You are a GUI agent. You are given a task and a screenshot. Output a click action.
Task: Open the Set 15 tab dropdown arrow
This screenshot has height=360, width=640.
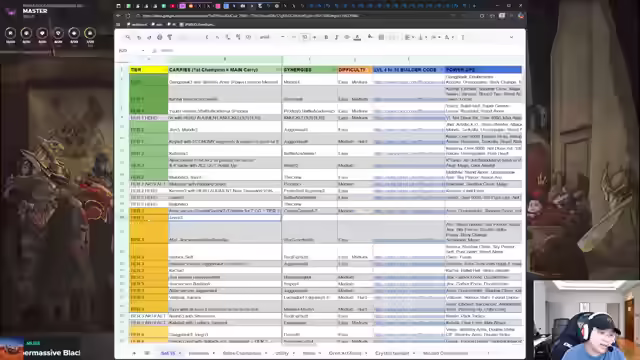click(180, 353)
